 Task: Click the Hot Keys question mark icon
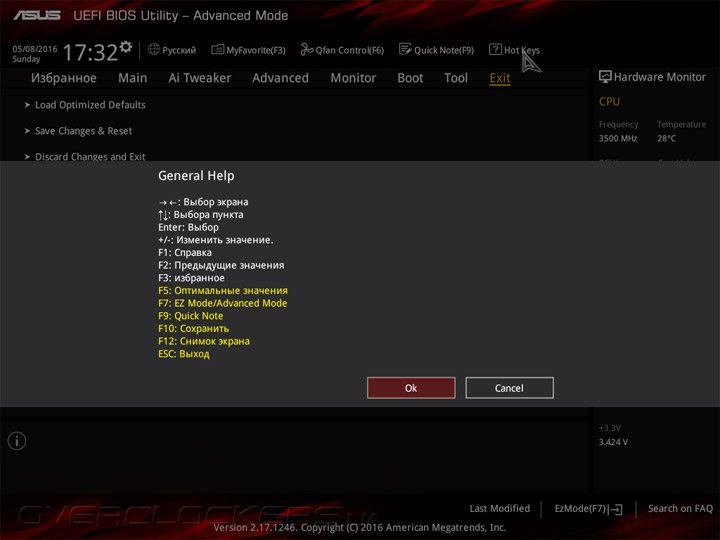(495, 49)
